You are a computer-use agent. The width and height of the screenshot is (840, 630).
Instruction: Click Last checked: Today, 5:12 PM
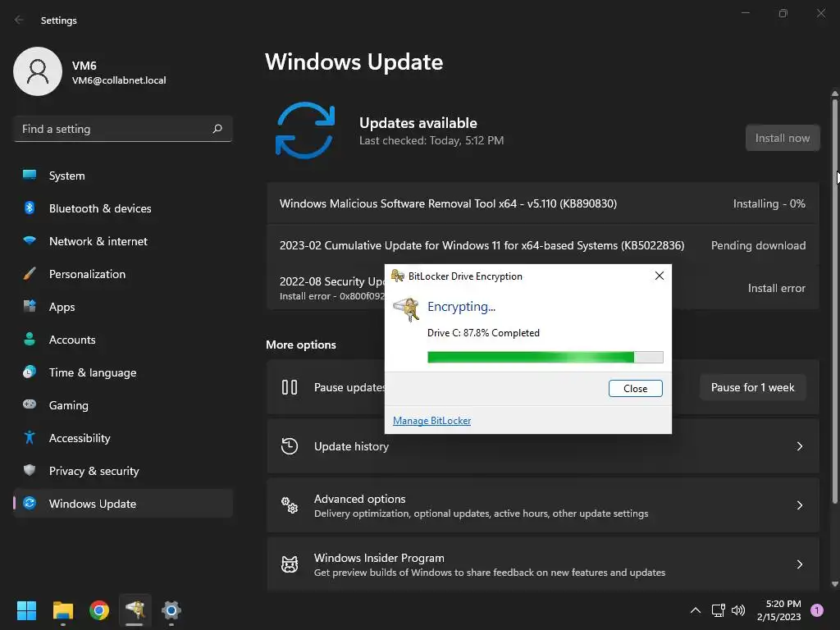(x=431, y=140)
